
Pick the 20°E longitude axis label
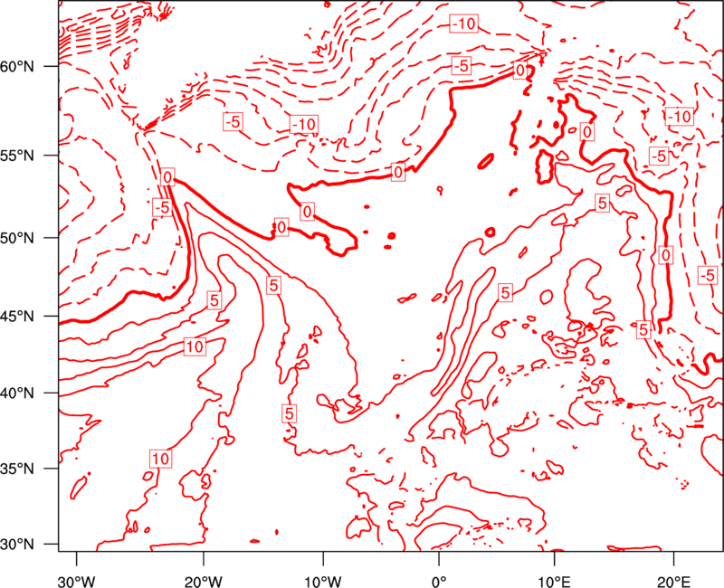point(673,582)
